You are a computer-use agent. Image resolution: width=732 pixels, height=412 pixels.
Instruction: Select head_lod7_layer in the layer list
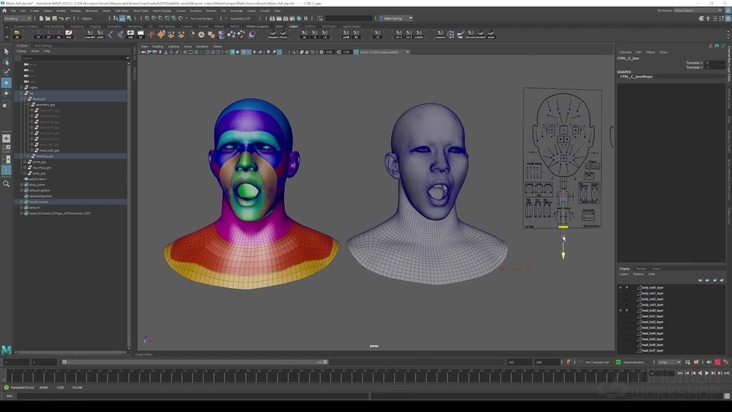tap(652, 350)
